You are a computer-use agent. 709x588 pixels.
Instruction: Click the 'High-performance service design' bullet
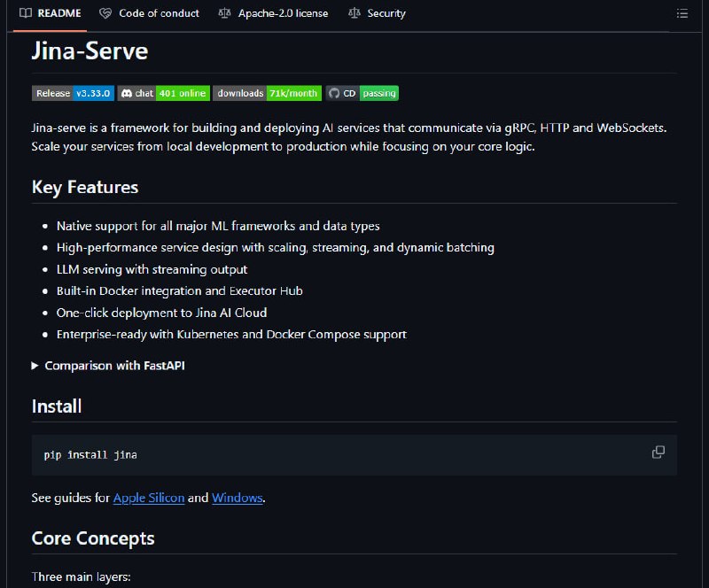(276, 248)
